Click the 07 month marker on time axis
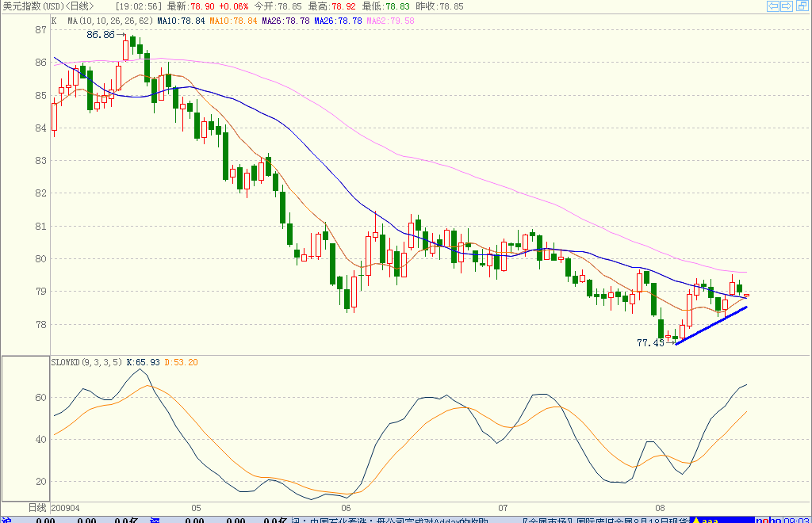 [503, 508]
